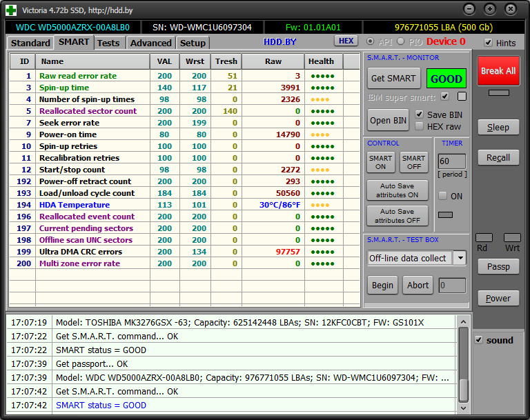Viewport: 530px width, 420px height.
Task: Click the ID column header
Action: (23, 61)
